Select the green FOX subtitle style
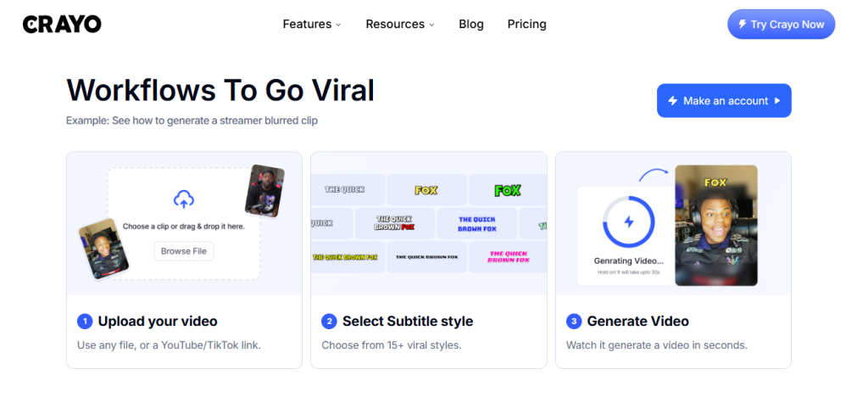 (x=508, y=190)
